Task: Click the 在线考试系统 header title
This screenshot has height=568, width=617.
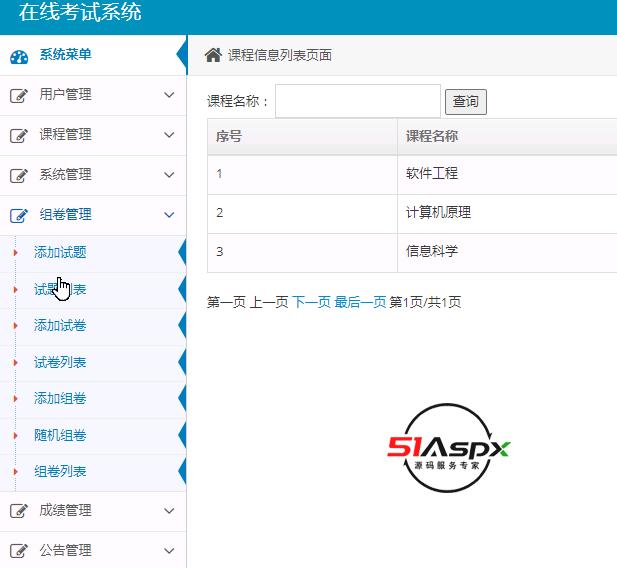Action: pos(80,12)
